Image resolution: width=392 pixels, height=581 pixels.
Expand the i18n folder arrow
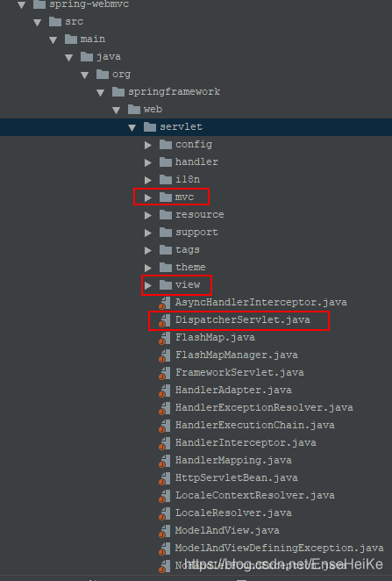tap(148, 180)
